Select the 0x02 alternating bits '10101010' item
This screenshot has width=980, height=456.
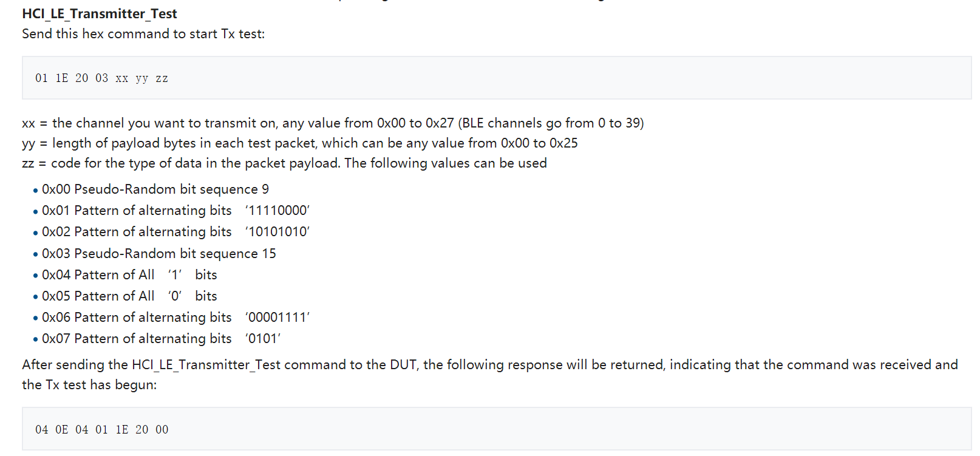pyautogui.click(x=175, y=232)
